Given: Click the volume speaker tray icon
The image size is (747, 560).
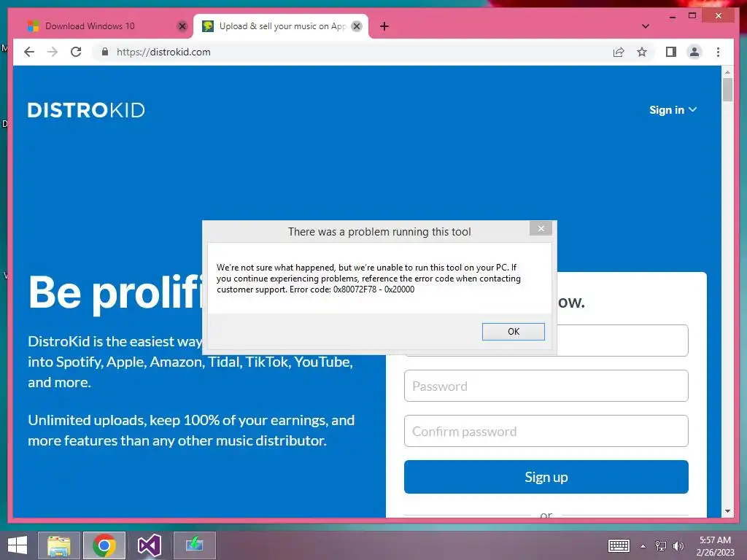Looking at the screenshot, I should click(x=678, y=545).
